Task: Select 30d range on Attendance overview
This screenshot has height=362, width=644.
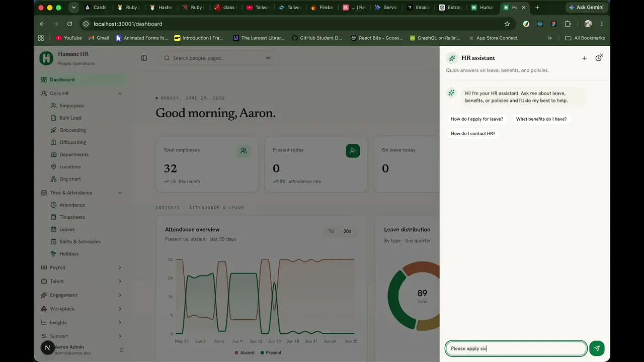Action: point(347,231)
